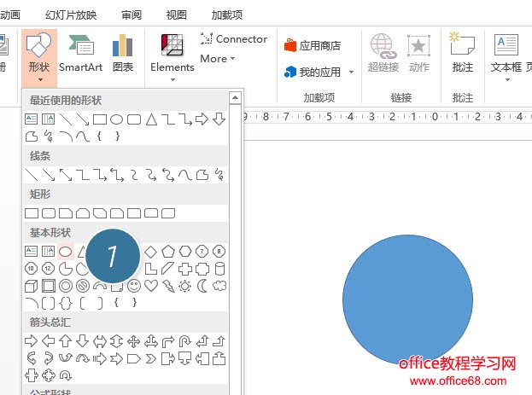Insert a SmartArt graphic

(81, 54)
